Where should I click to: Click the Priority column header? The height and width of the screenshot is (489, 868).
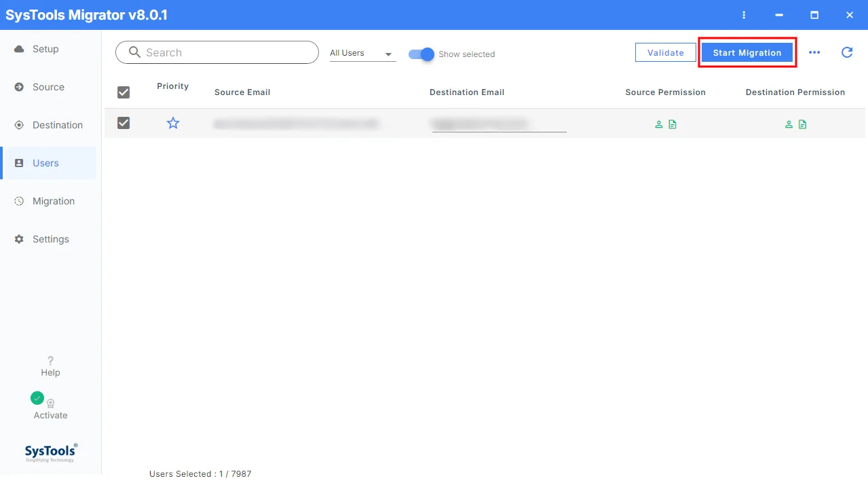click(x=172, y=86)
